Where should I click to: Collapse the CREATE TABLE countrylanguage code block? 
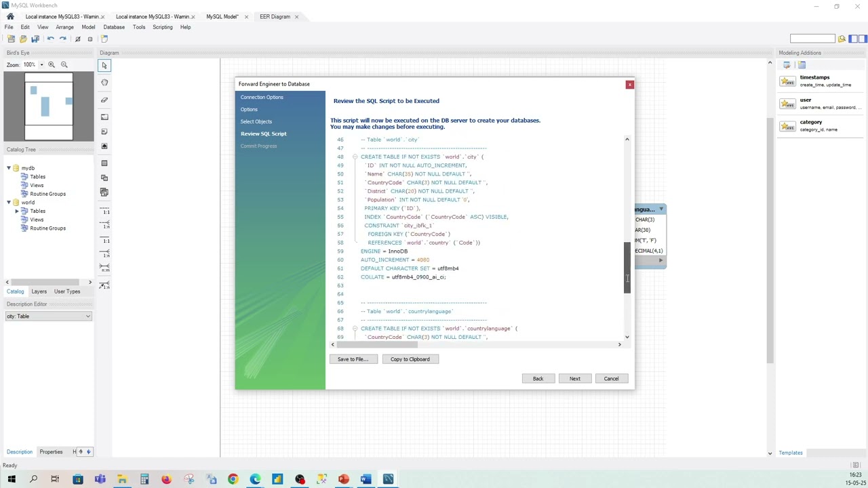tap(355, 328)
